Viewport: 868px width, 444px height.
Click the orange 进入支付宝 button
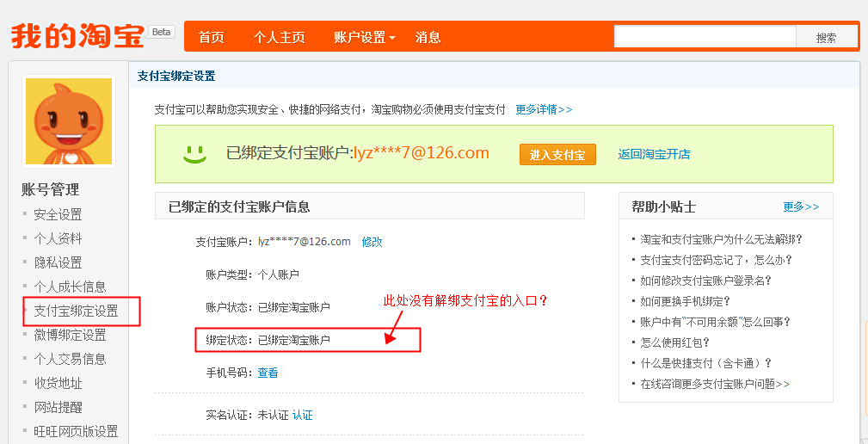(x=557, y=155)
